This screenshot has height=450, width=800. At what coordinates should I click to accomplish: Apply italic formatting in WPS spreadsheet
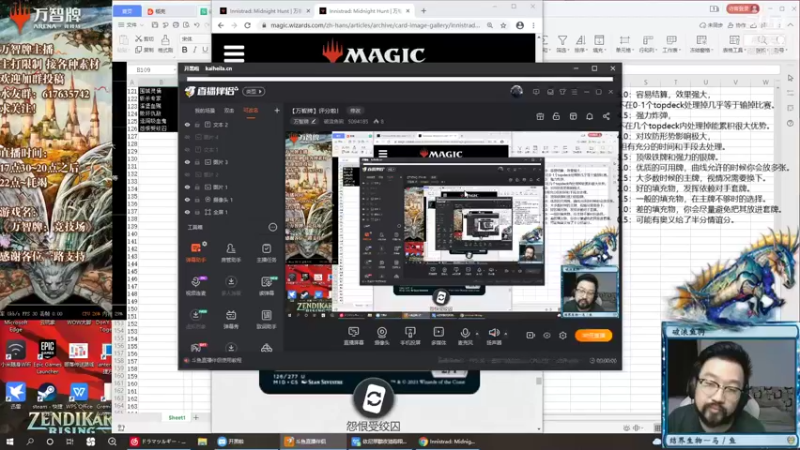point(194,49)
